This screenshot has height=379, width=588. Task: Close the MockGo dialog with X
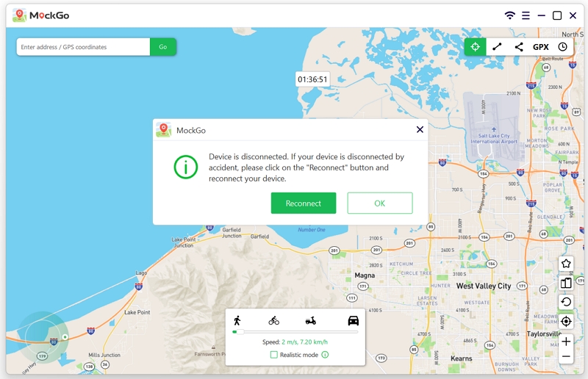pyautogui.click(x=420, y=129)
